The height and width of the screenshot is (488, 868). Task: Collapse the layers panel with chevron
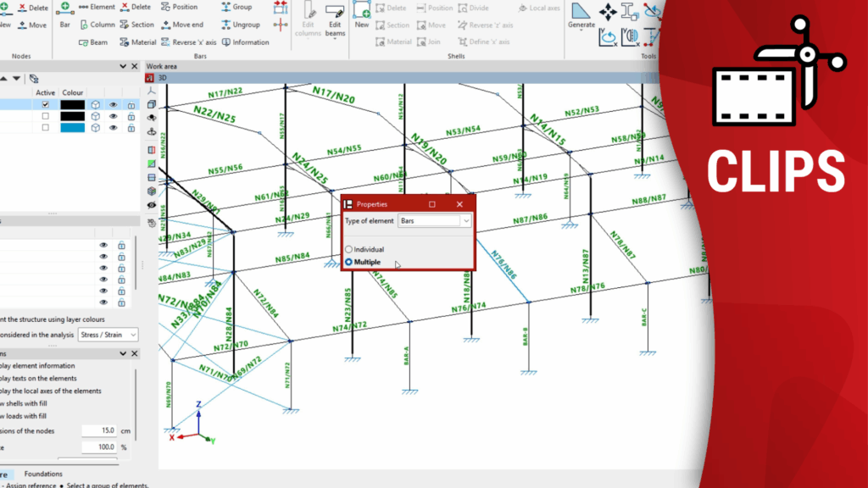pos(122,66)
